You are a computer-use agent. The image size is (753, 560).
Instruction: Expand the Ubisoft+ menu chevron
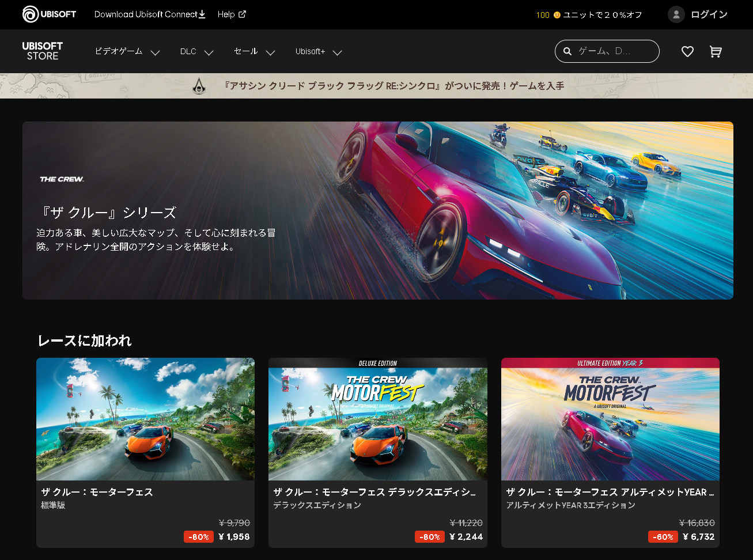pos(338,52)
